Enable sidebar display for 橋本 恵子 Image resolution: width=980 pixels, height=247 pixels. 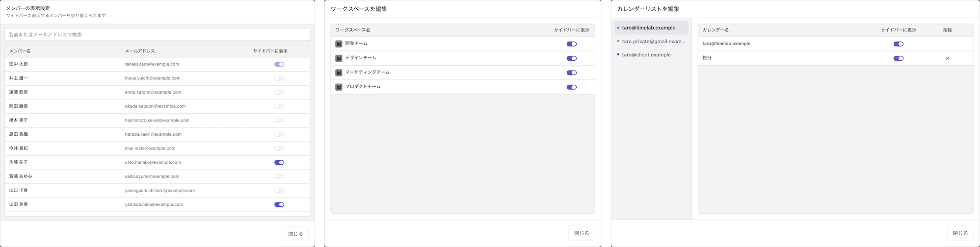279,120
